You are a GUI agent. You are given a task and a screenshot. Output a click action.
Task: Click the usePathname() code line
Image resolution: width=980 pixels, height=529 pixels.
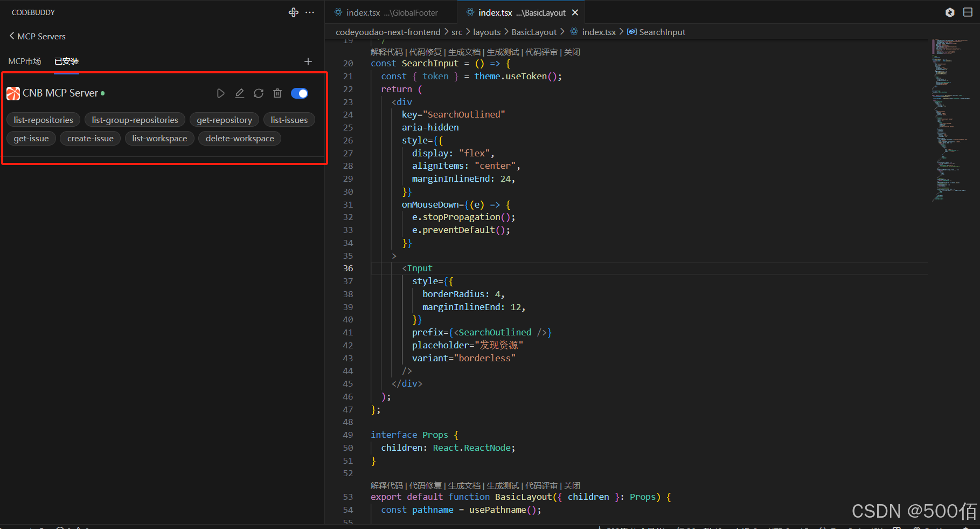click(x=461, y=510)
